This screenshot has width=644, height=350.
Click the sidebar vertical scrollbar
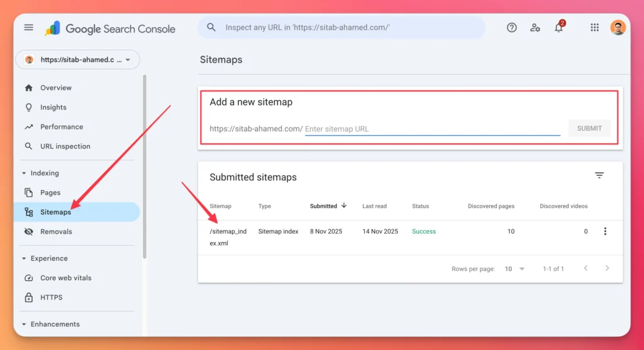(145, 167)
